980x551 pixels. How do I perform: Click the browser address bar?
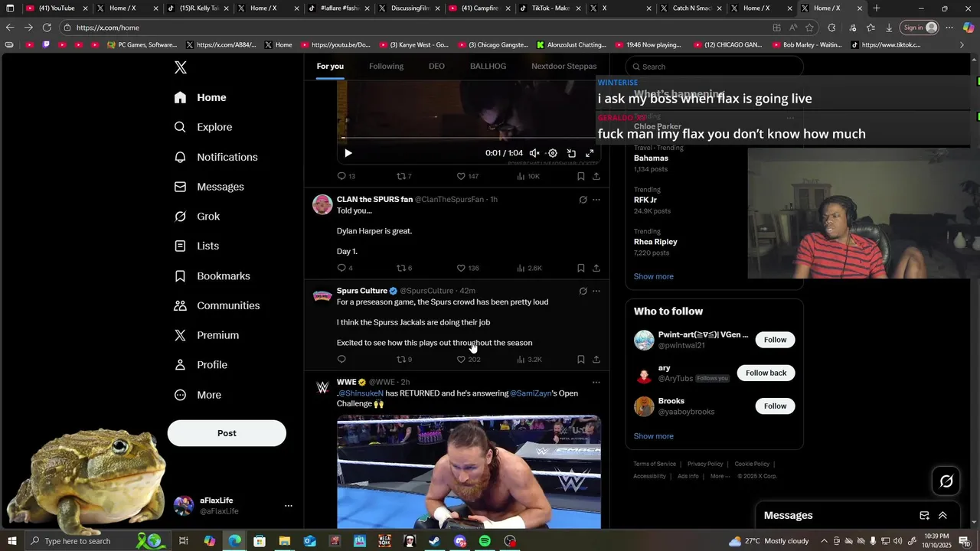[413, 28]
